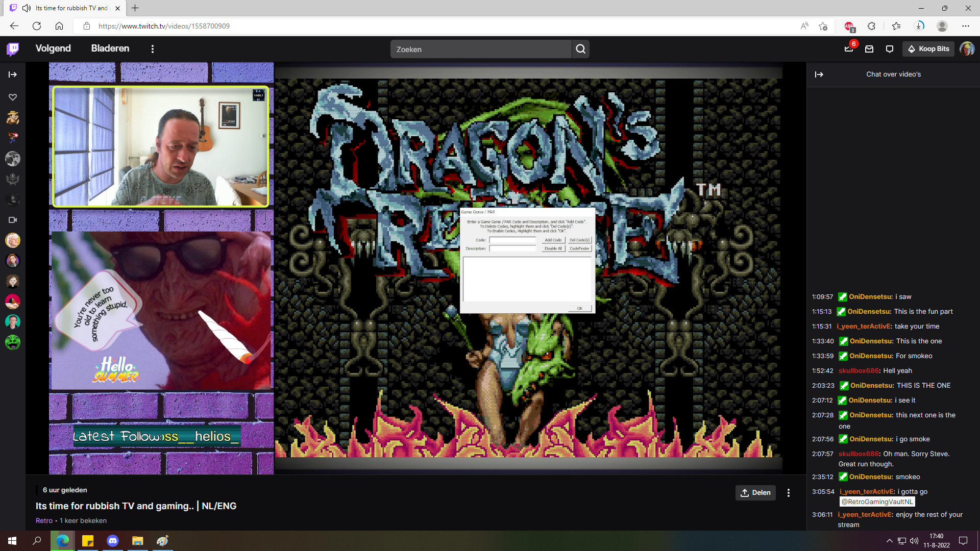Click the Koop Bits button
This screenshot has width=980, height=551.
click(x=928, y=49)
